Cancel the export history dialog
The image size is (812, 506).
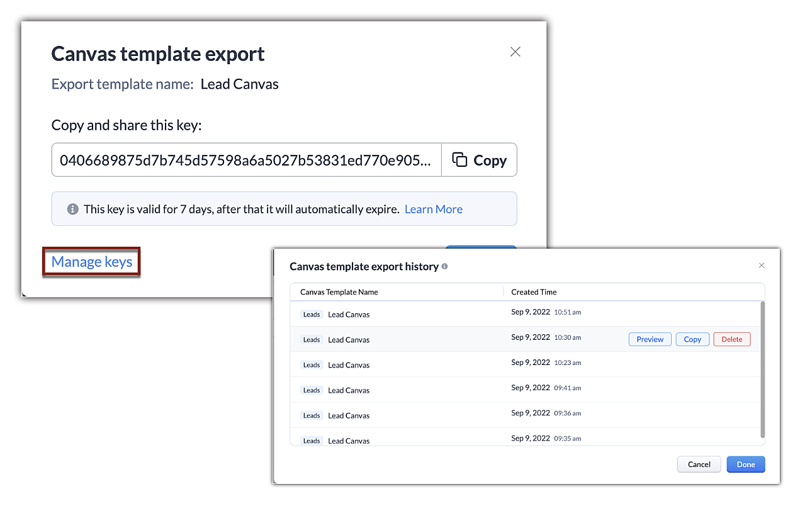tap(699, 464)
